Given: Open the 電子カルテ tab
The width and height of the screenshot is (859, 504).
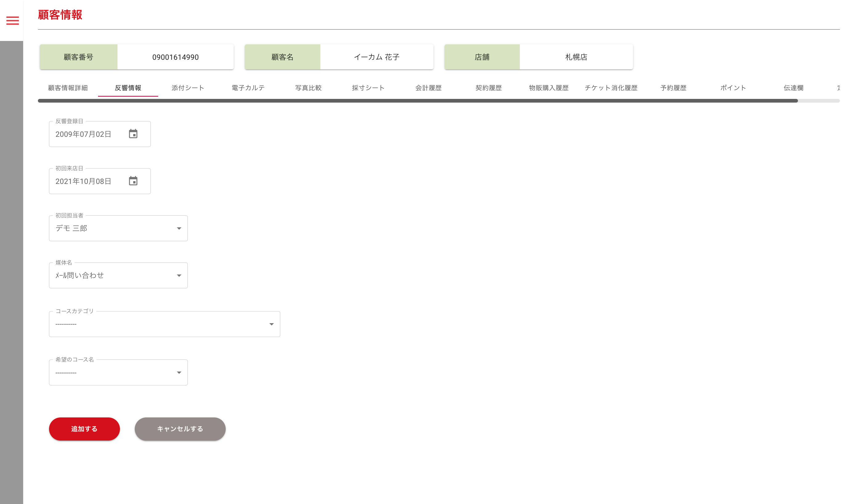Looking at the screenshot, I should [x=248, y=88].
